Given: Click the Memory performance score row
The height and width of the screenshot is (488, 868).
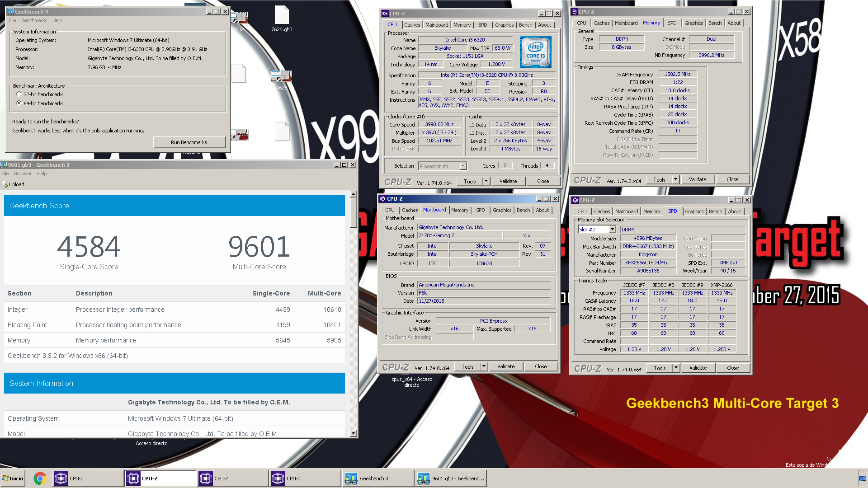Looking at the screenshot, I should tap(174, 340).
